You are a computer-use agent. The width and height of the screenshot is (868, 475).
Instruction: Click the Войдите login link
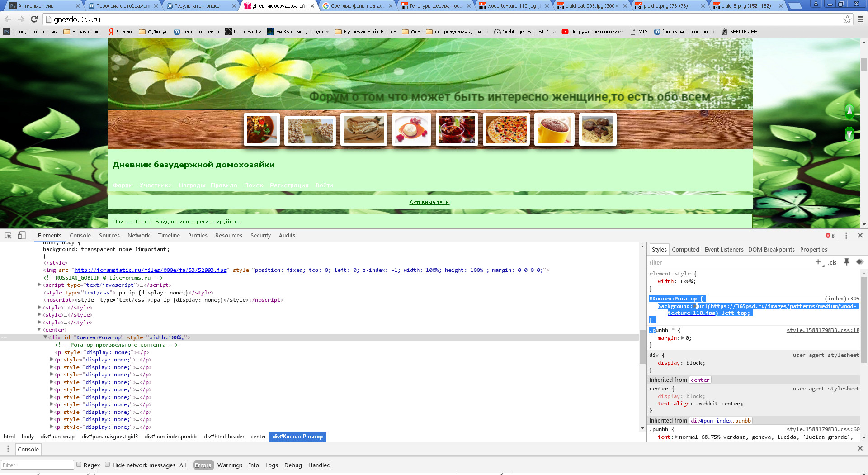coord(166,222)
